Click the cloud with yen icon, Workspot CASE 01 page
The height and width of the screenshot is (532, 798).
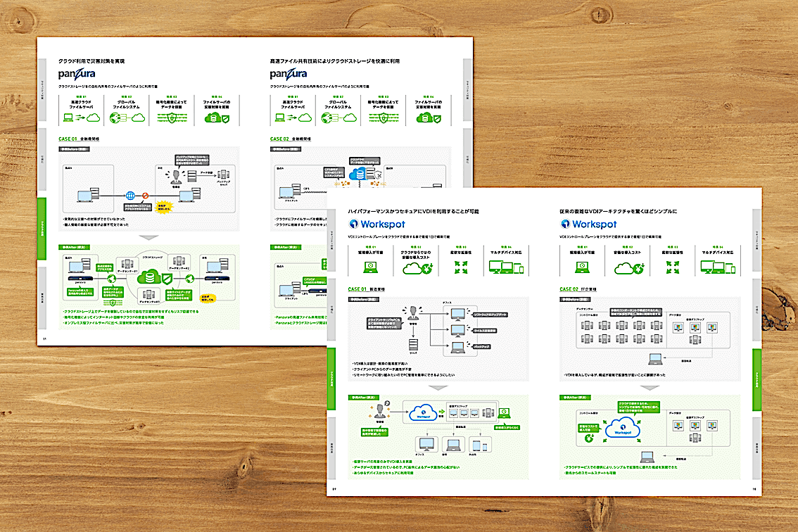(417, 268)
